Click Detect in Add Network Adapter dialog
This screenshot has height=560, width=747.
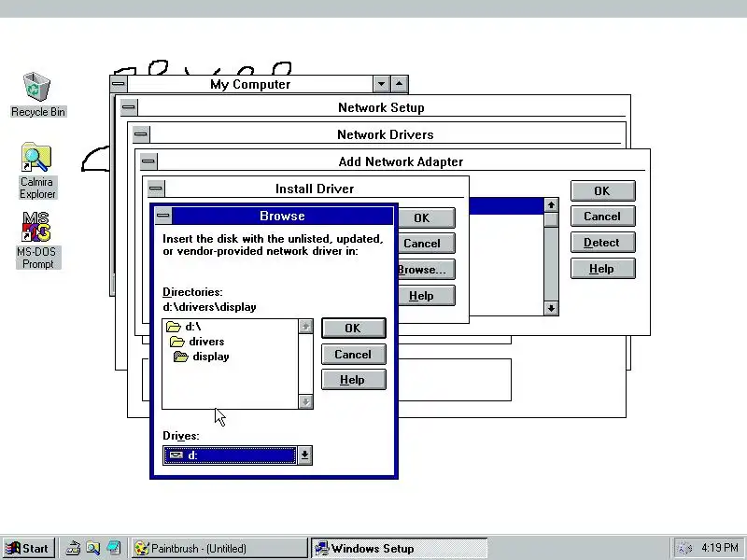coord(602,243)
